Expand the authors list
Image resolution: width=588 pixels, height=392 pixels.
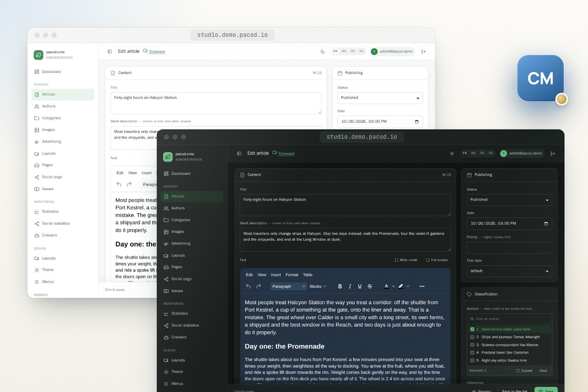point(524,371)
